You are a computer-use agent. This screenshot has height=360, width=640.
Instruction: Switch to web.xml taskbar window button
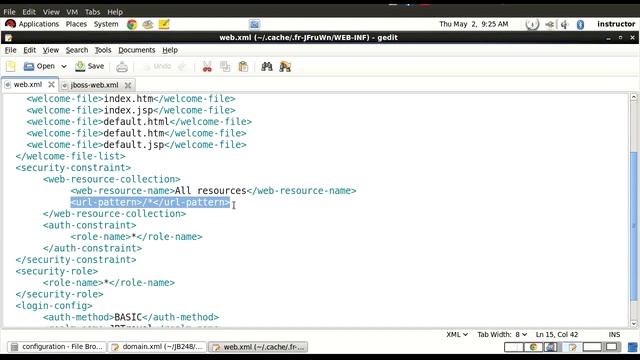pyautogui.click(x=258, y=347)
